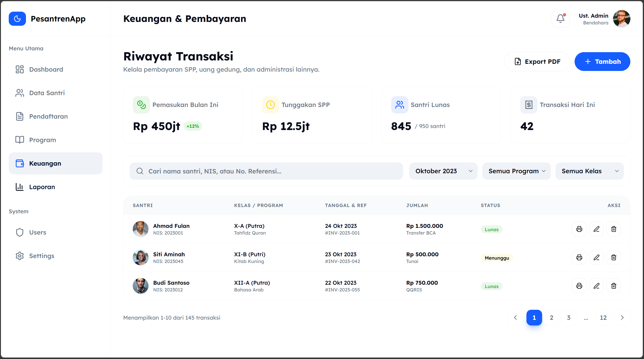Click the Export PDF button
Image resolution: width=644 pixels, height=359 pixels.
click(x=537, y=62)
